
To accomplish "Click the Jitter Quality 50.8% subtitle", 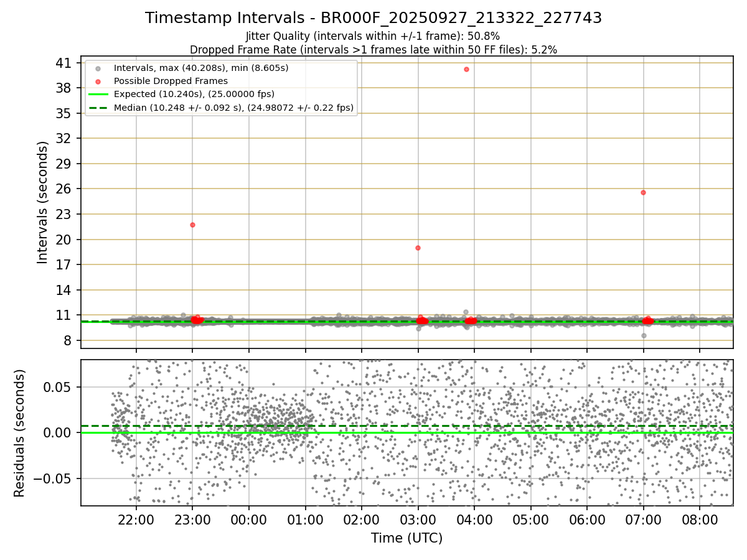I will [373, 36].
